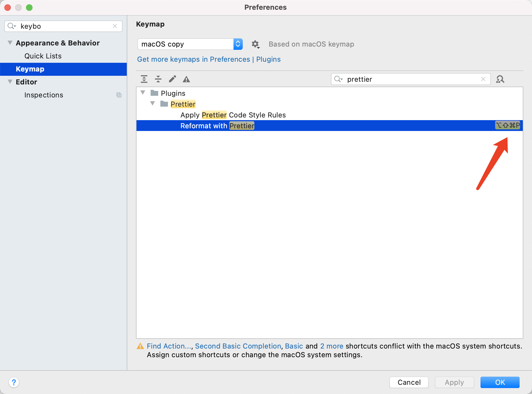This screenshot has height=394, width=532.
Task: Collapse the Editor sidebar section
Action: (10, 81)
